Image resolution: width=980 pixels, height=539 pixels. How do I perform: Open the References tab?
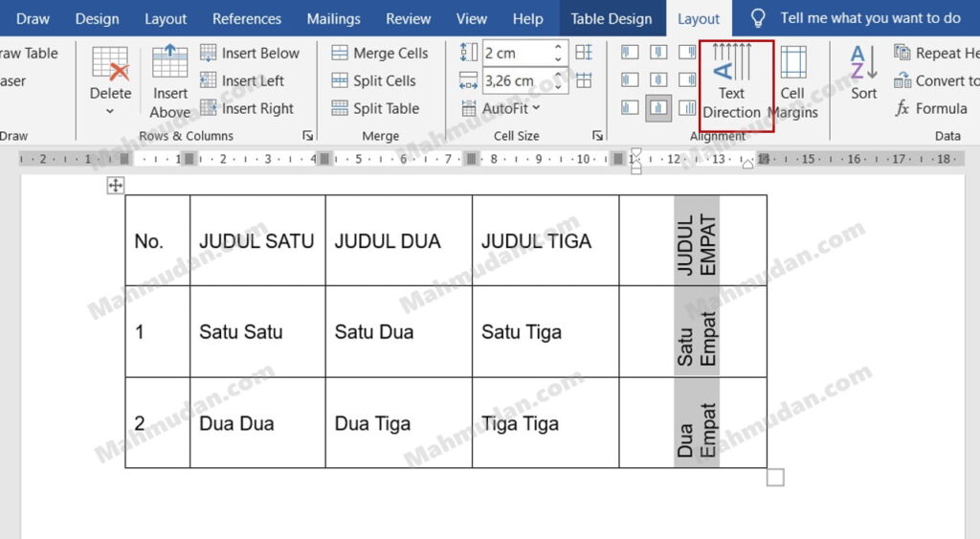(247, 19)
